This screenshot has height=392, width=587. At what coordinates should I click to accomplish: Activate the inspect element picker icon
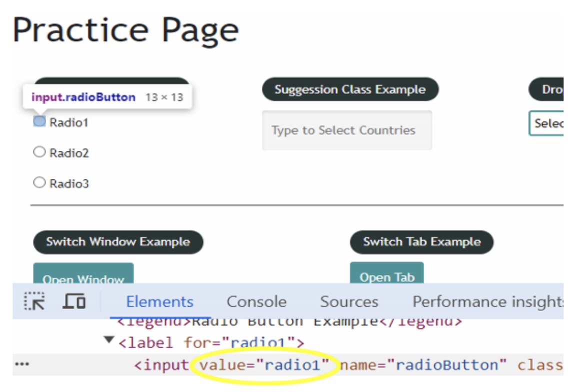(x=34, y=301)
